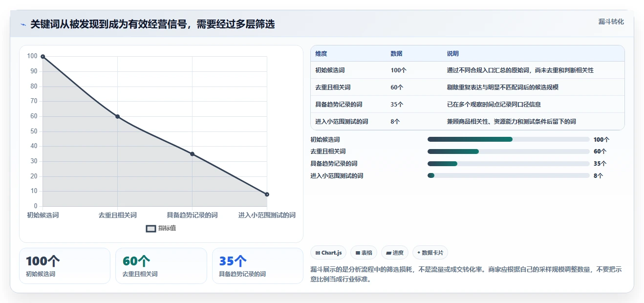Click the blue 35个 data card
The width and height of the screenshot is (644, 303).
(x=258, y=266)
